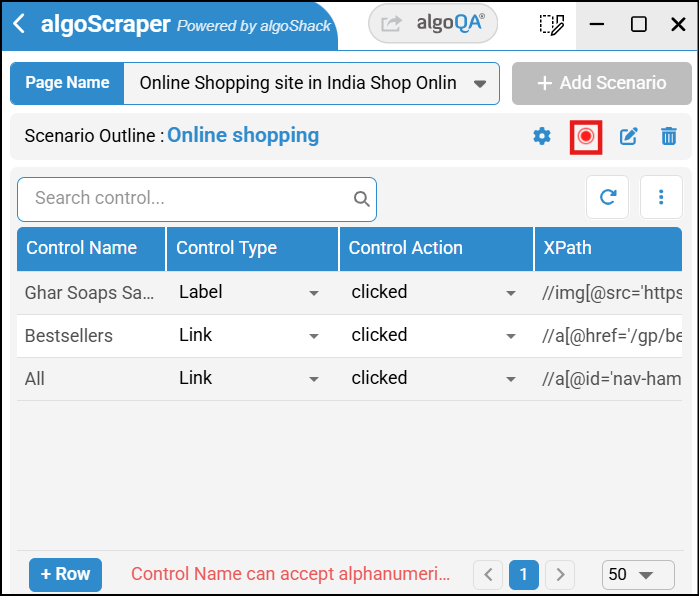Image resolution: width=699 pixels, height=596 pixels.
Task: Go back using the header arrow
Action: [19, 24]
